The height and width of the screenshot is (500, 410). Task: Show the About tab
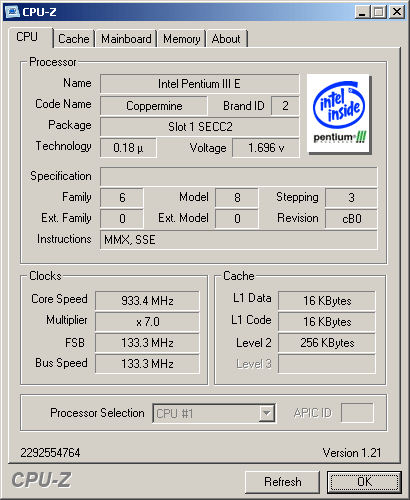click(226, 39)
